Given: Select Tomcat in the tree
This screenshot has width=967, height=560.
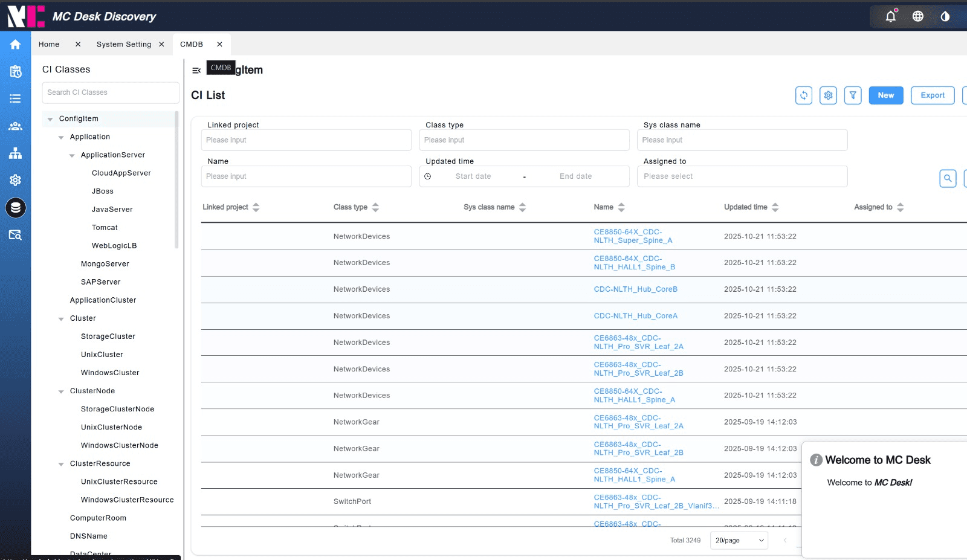Looking at the screenshot, I should [x=105, y=228].
